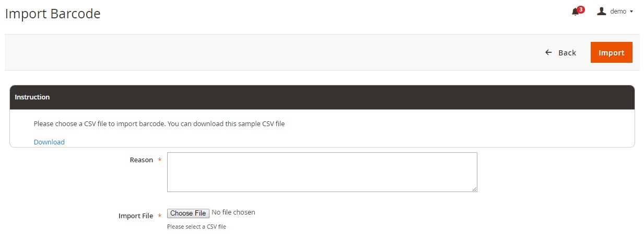Click the Import Barcode page title
The image size is (644, 236).
click(53, 14)
